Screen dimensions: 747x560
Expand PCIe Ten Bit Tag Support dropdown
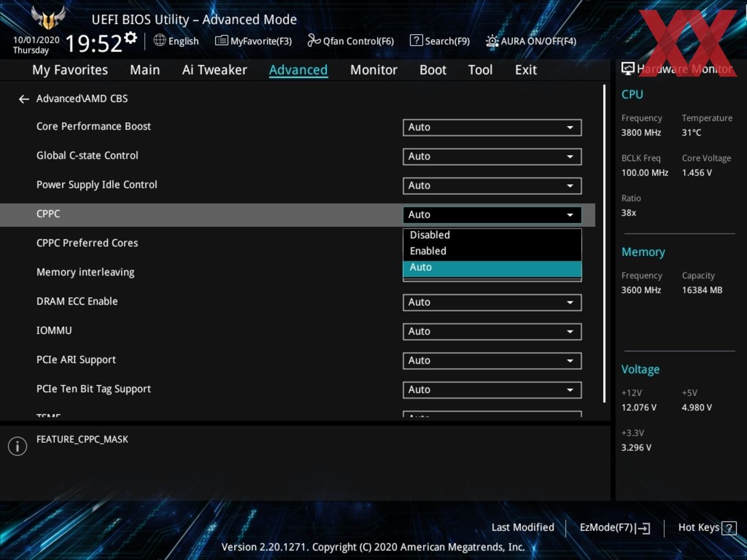[x=492, y=390]
